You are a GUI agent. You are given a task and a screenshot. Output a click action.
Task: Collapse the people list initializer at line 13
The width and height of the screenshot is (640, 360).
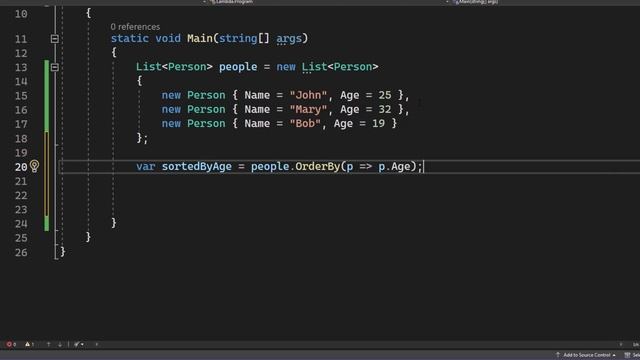[55, 67]
